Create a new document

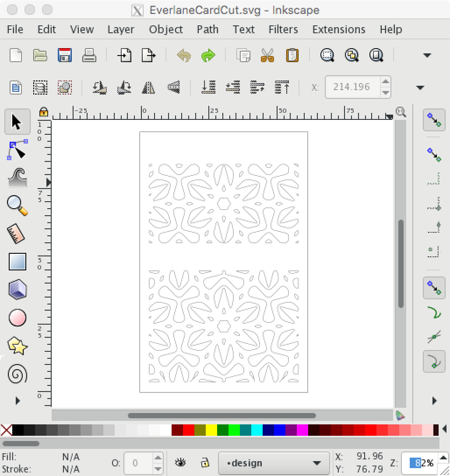(x=15, y=55)
